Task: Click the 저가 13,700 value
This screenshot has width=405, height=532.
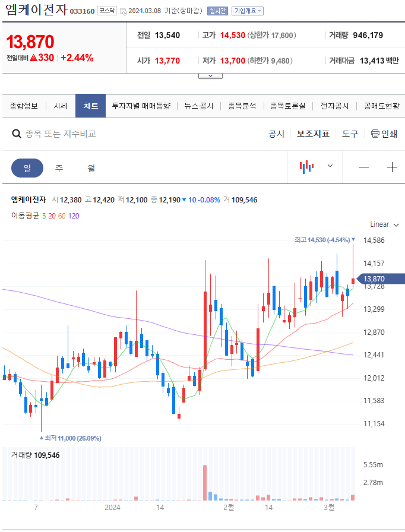Action: [232, 61]
